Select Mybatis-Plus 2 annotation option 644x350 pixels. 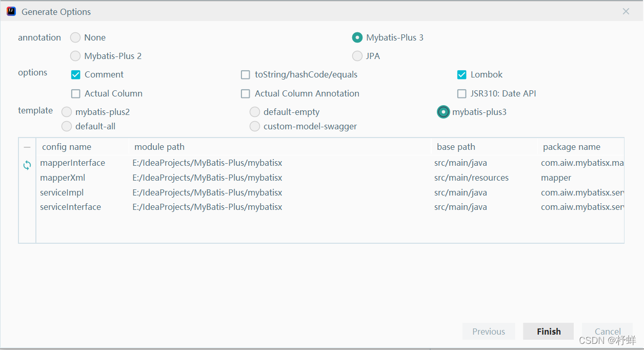[x=75, y=56]
